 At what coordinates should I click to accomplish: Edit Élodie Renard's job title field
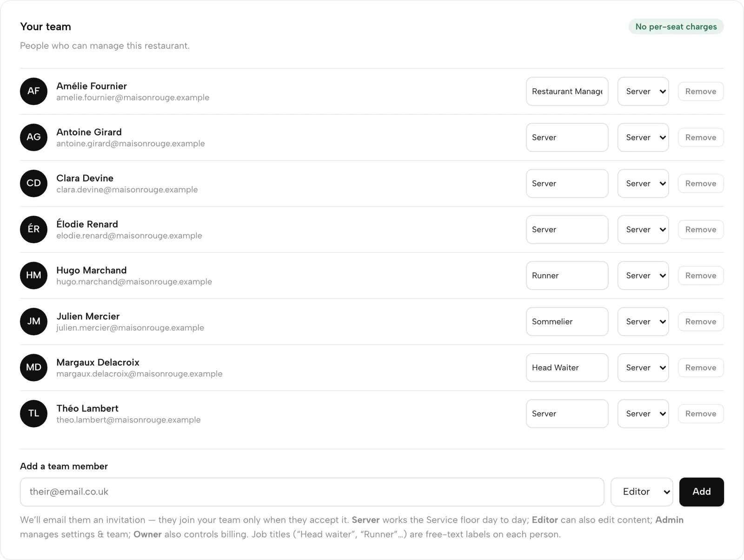point(567,229)
